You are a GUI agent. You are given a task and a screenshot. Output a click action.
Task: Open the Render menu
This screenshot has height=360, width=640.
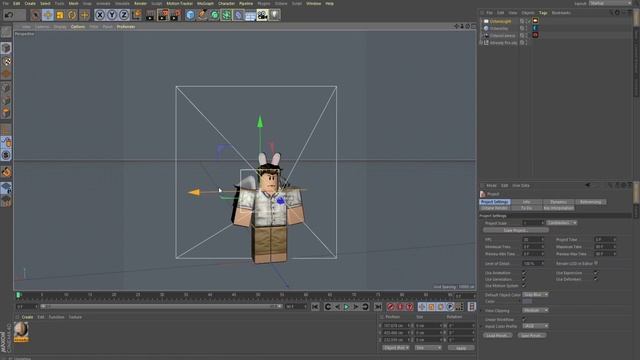tap(140, 3)
